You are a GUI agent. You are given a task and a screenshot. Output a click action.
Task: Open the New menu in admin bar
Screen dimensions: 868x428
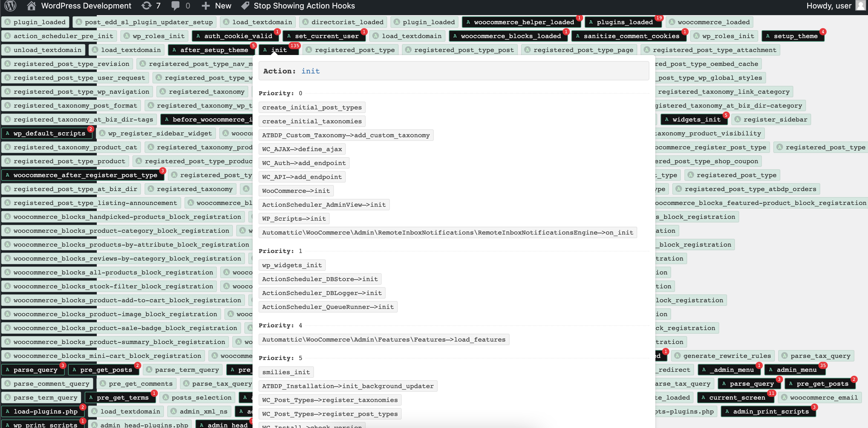[x=216, y=6]
